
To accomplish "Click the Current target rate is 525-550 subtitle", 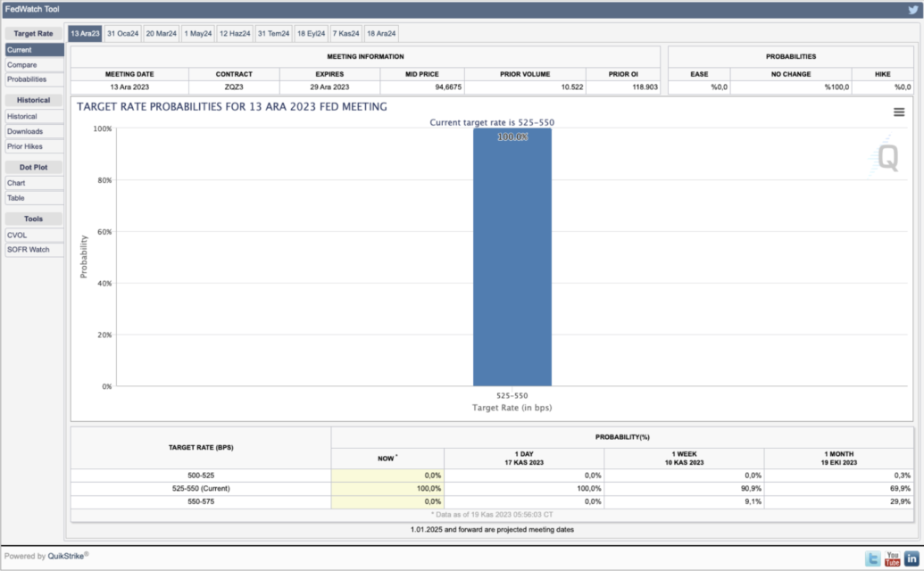I will [x=492, y=122].
